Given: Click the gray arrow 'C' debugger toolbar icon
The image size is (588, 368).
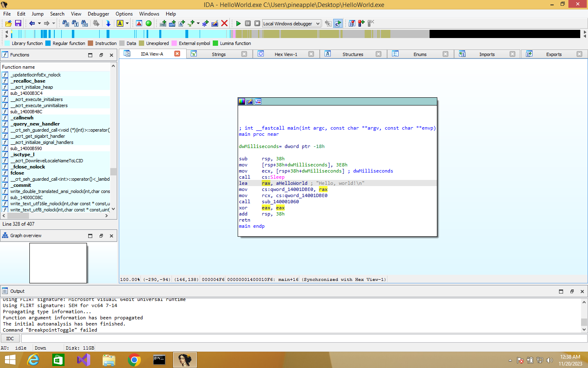Looking at the screenshot, I should coord(328,23).
